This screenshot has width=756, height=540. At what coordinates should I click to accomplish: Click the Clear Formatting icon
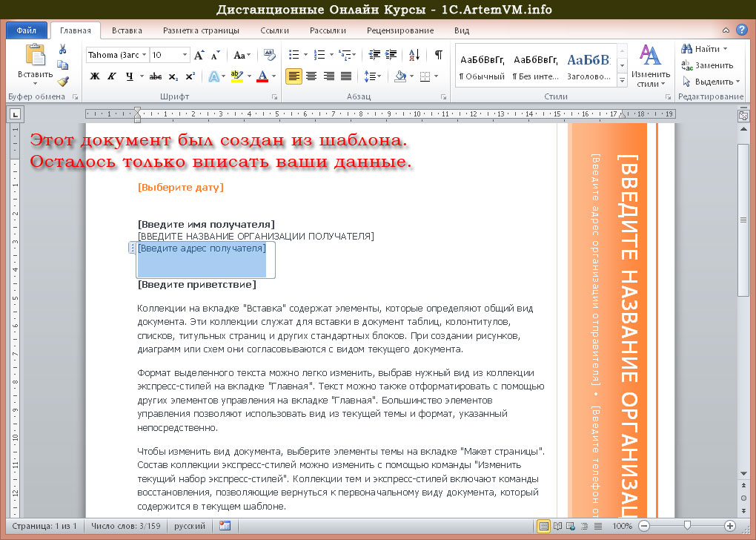pyautogui.click(x=270, y=55)
